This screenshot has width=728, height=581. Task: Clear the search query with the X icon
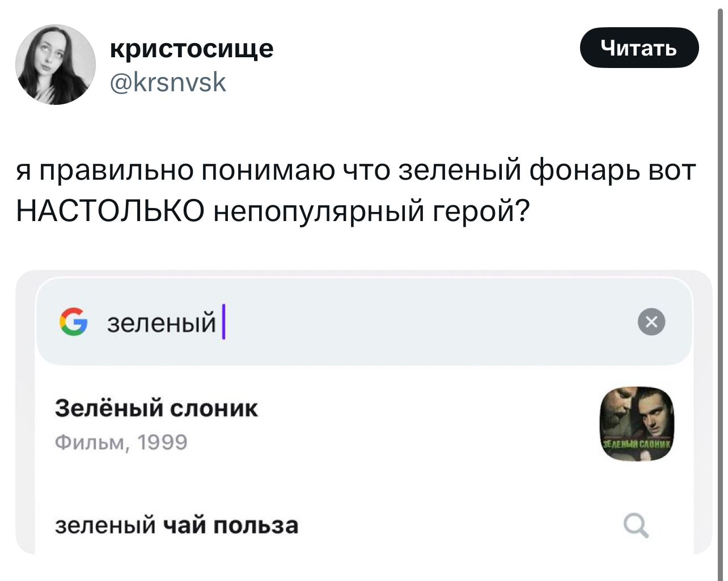[x=651, y=322]
